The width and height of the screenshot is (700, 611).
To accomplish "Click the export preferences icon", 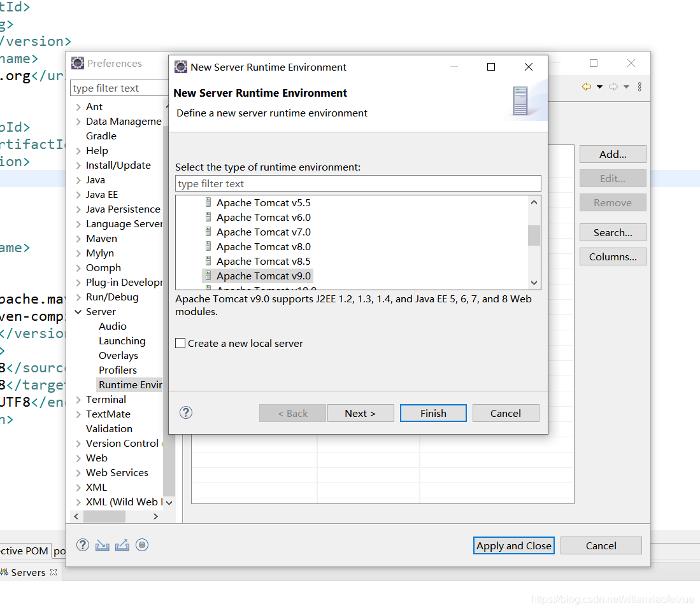I will pos(122,545).
